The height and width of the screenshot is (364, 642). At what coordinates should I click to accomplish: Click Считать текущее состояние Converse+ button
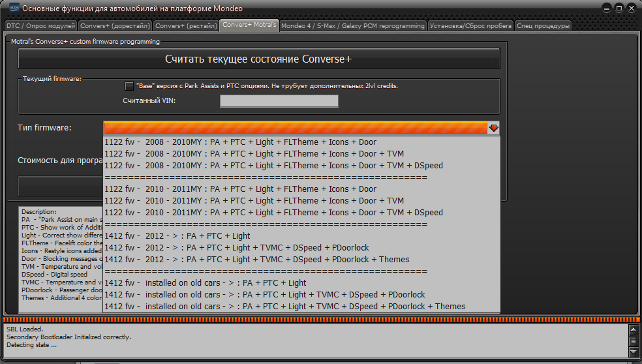pyautogui.click(x=259, y=59)
